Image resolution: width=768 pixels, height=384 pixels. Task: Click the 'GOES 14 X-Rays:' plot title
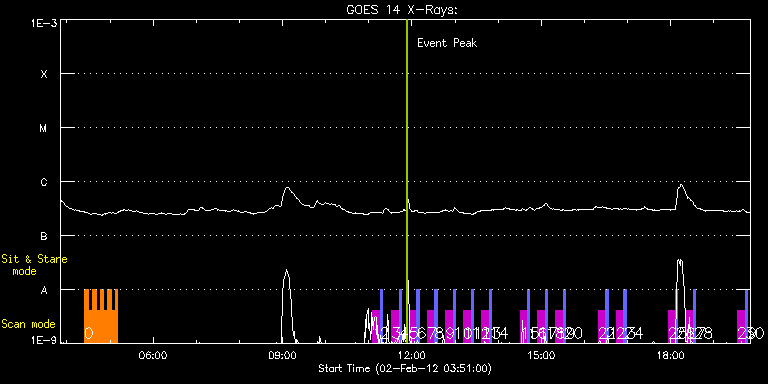point(402,10)
